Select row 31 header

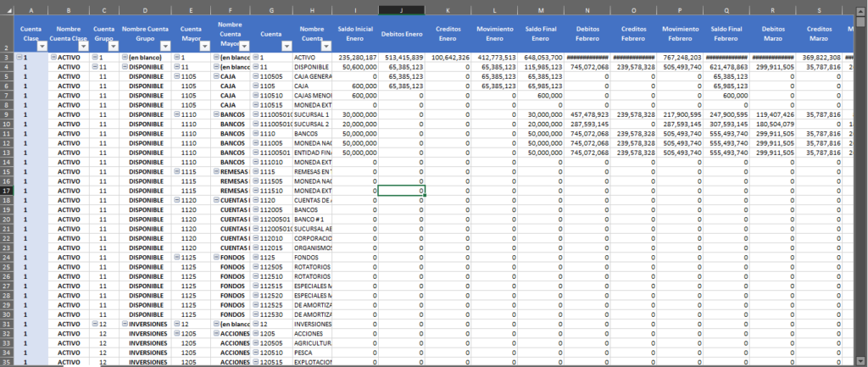point(7,324)
